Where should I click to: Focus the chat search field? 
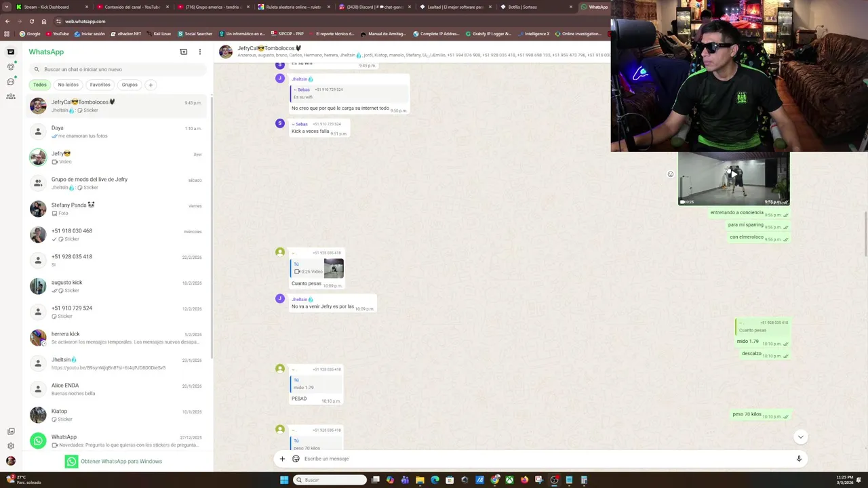(118, 69)
